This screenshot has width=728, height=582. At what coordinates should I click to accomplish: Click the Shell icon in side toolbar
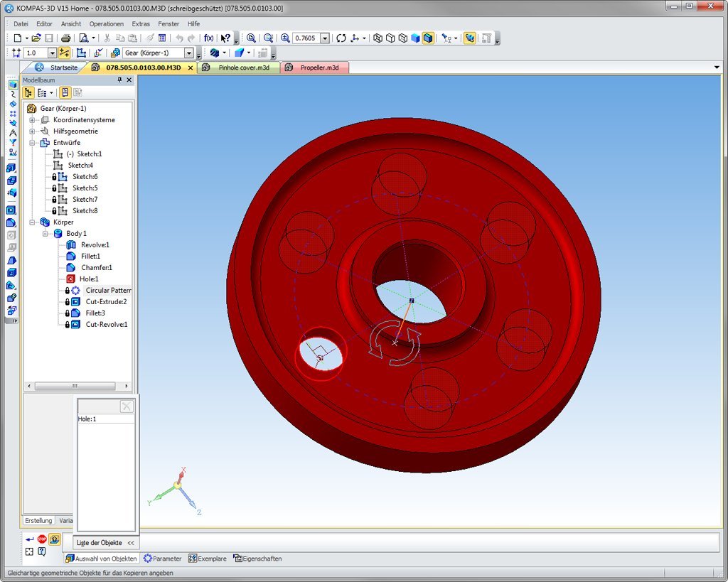pos(11,273)
